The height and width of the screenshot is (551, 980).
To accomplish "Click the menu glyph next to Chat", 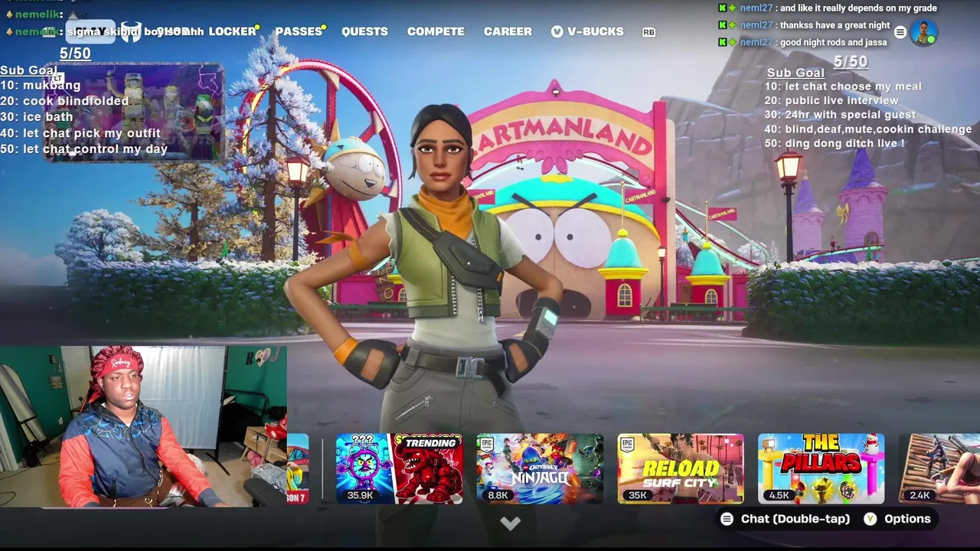I will pyautogui.click(x=727, y=519).
